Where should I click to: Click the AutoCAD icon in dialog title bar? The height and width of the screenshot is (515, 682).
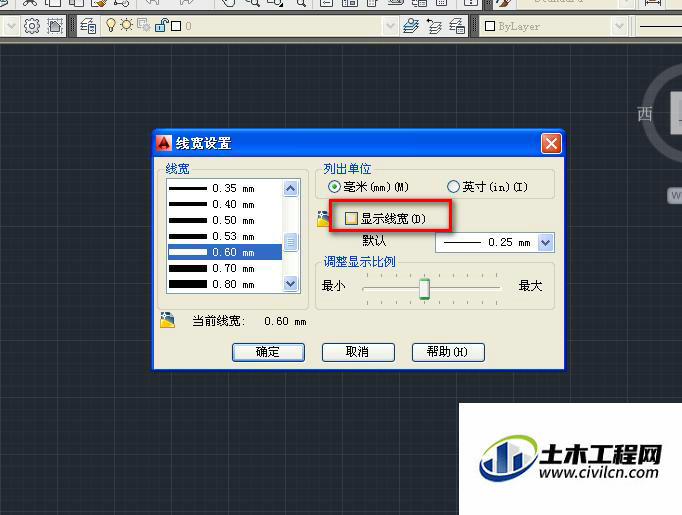click(x=164, y=143)
